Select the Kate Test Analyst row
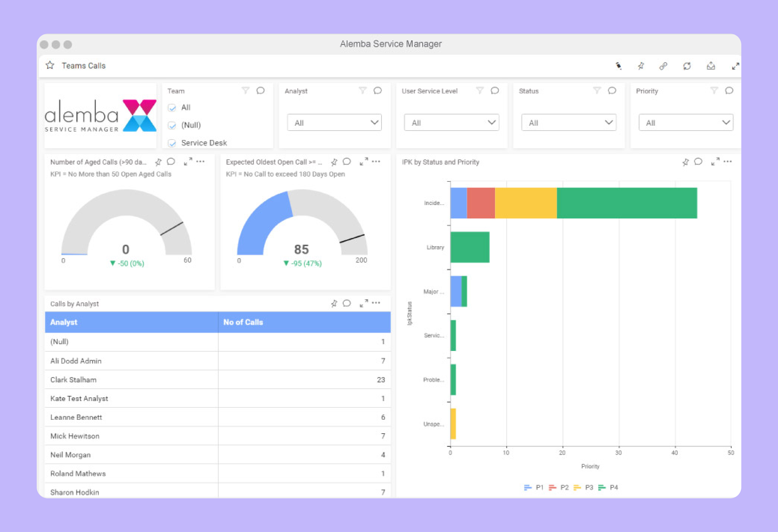 (x=218, y=398)
